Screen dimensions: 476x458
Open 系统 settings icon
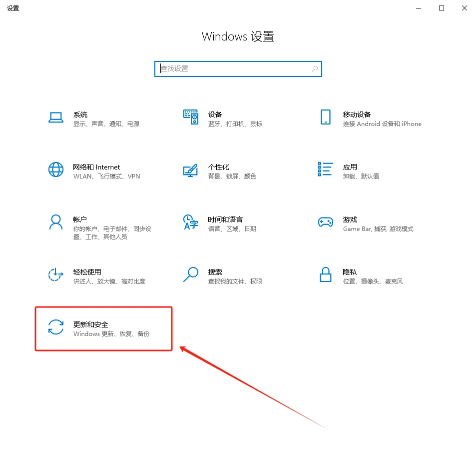(x=55, y=116)
